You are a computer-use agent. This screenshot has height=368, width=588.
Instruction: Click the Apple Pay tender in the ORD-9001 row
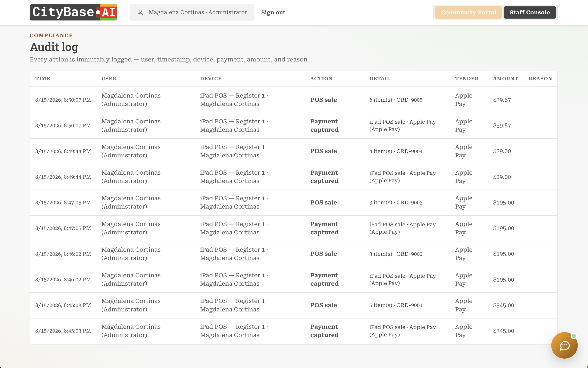tap(463, 305)
